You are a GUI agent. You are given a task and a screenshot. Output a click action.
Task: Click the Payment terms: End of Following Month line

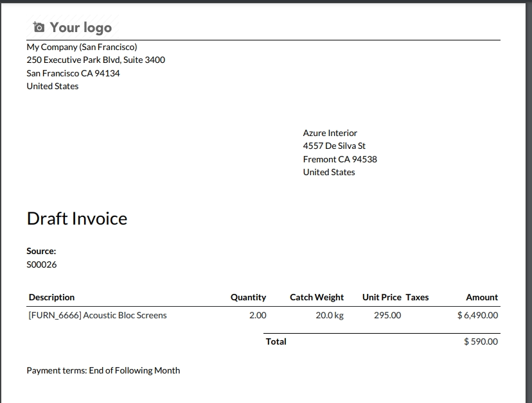103,370
